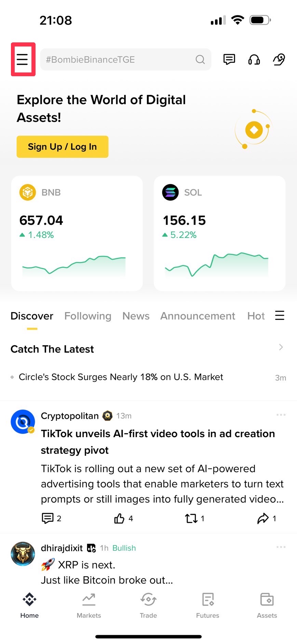Open the Markets tab in bottom bar
The width and height of the screenshot is (297, 644).
click(x=89, y=606)
